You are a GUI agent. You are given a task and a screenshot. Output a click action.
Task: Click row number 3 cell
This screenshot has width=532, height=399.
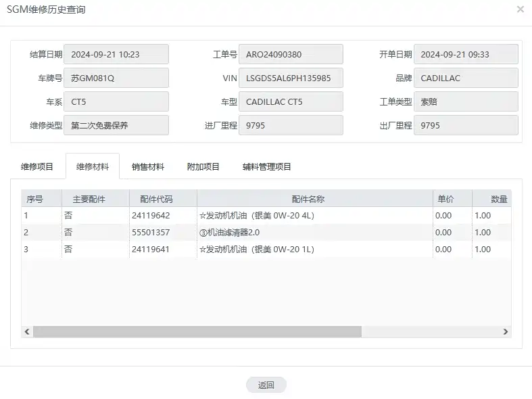pyautogui.click(x=41, y=250)
